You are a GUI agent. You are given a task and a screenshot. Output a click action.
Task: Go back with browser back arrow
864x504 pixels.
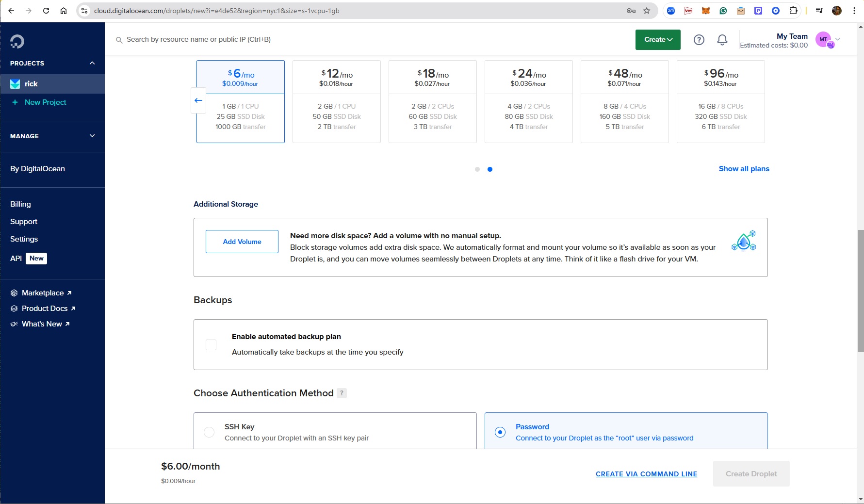pyautogui.click(x=11, y=11)
